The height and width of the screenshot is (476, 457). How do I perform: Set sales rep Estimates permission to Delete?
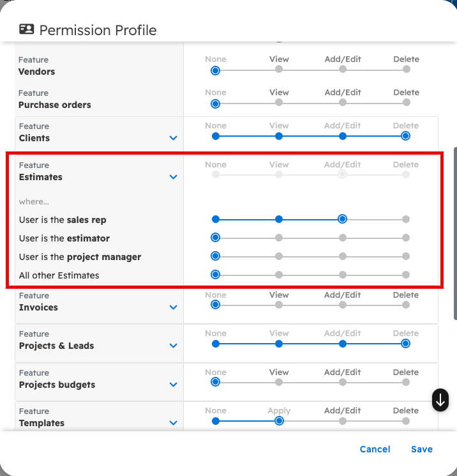pyautogui.click(x=406, y=219)
